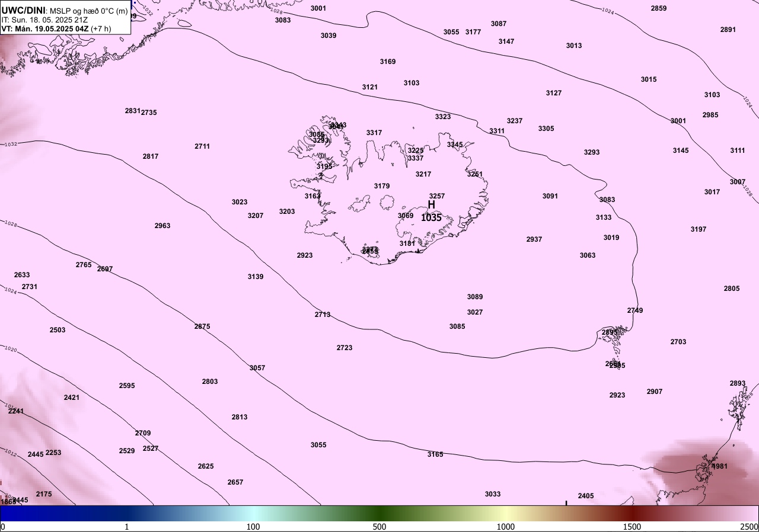The image size is (759, 532).
Task: Click the height value 2657
Action: pos(235,482)
